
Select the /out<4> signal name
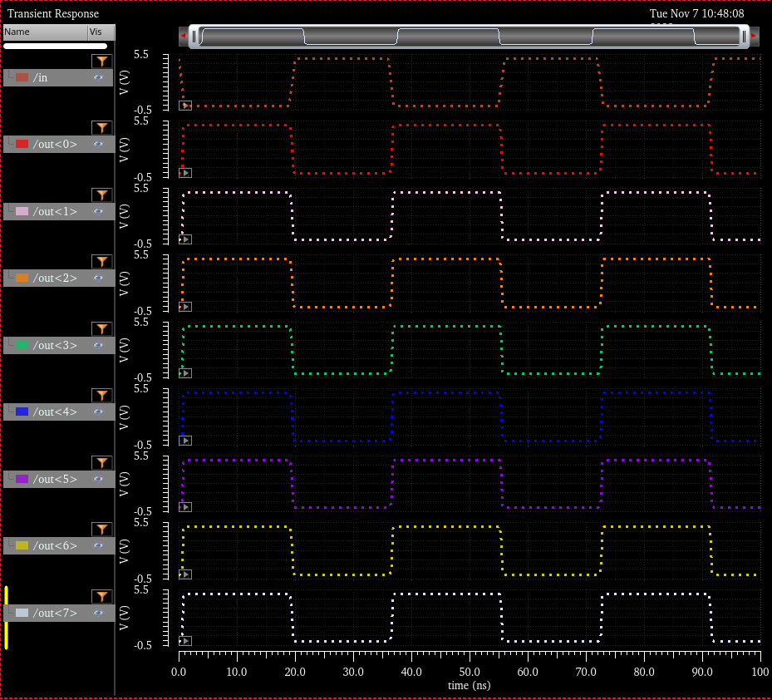(x=55, y=412)
